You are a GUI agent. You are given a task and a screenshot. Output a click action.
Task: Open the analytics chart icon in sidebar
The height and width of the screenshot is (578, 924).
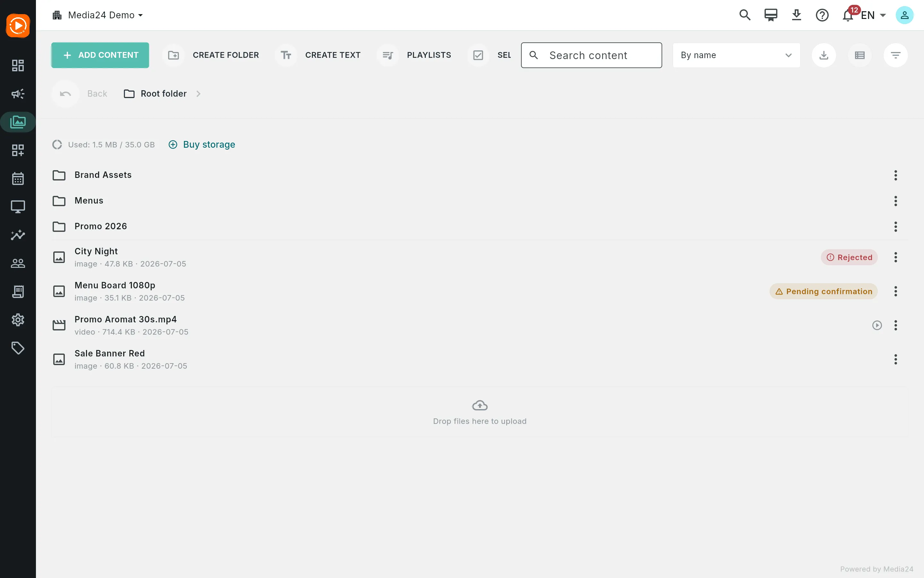click(x=18, y=235)
